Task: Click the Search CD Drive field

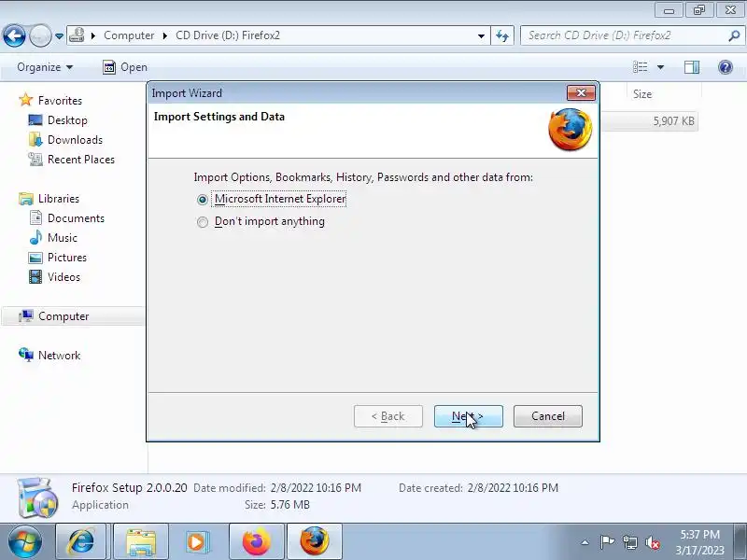Action: click(627, 35)
